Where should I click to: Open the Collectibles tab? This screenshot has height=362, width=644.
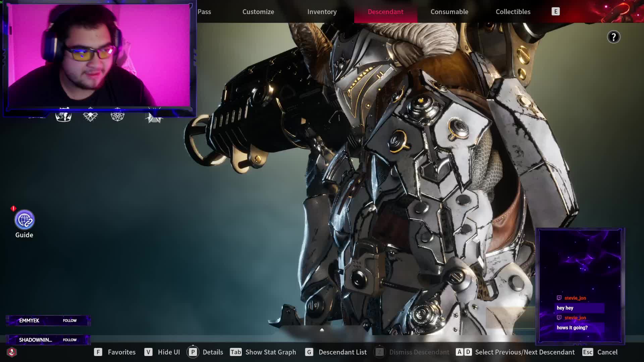pyautogui.click(x=513, y=12)
